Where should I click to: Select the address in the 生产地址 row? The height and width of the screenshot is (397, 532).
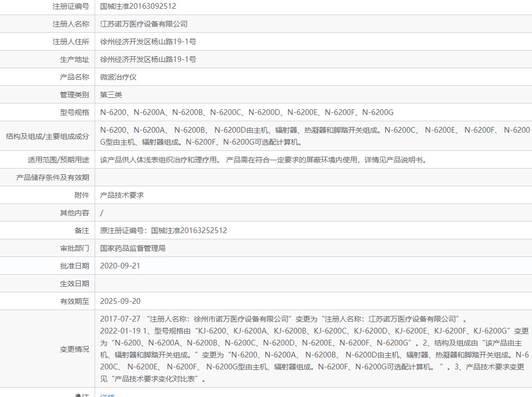pos(148,59)
